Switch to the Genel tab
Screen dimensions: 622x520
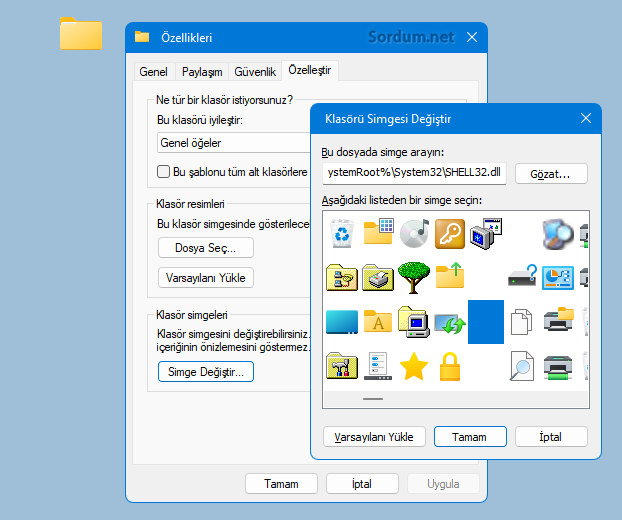pos(153,72)
